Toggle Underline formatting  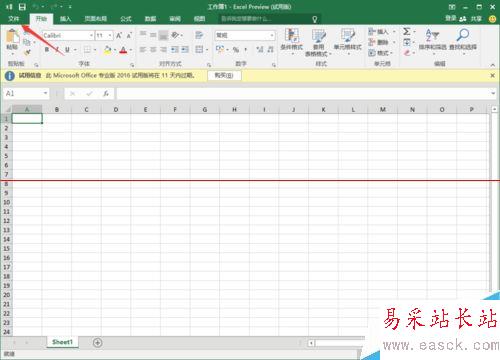click(67, 50)
